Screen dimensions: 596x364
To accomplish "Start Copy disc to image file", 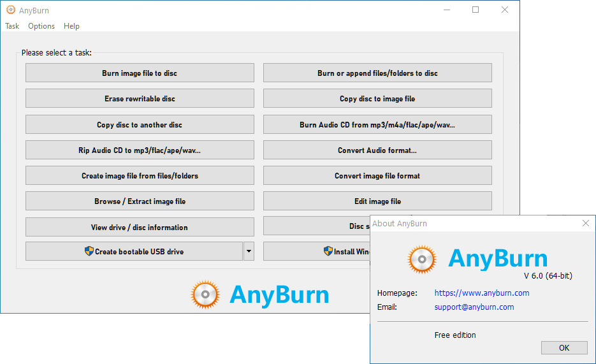I will click(377, 98).
